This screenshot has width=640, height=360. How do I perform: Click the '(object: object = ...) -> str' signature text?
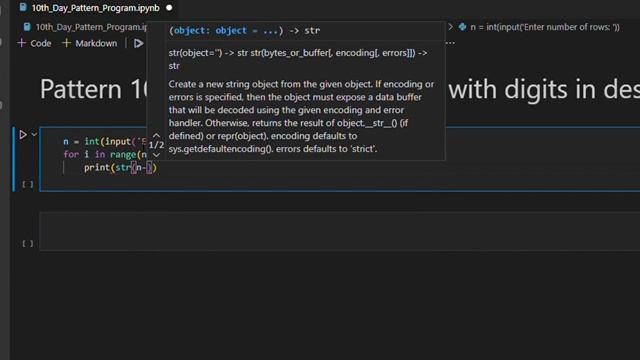point(244,31)
